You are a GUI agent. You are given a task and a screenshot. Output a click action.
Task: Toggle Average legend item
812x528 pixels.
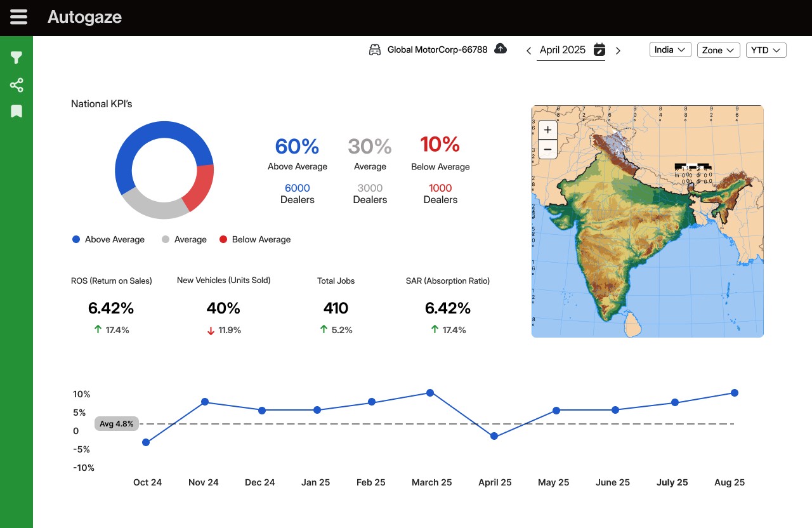pyautogui.click(x=184, y=239)
